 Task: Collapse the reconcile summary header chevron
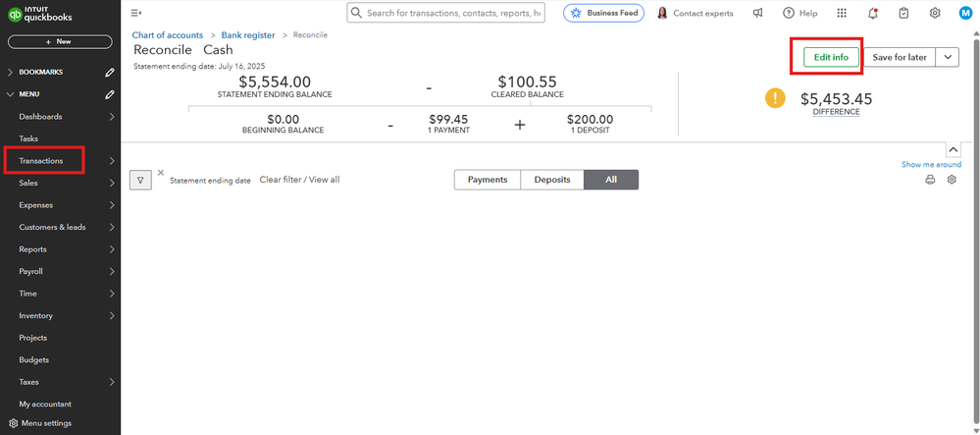tap(952, 149)
